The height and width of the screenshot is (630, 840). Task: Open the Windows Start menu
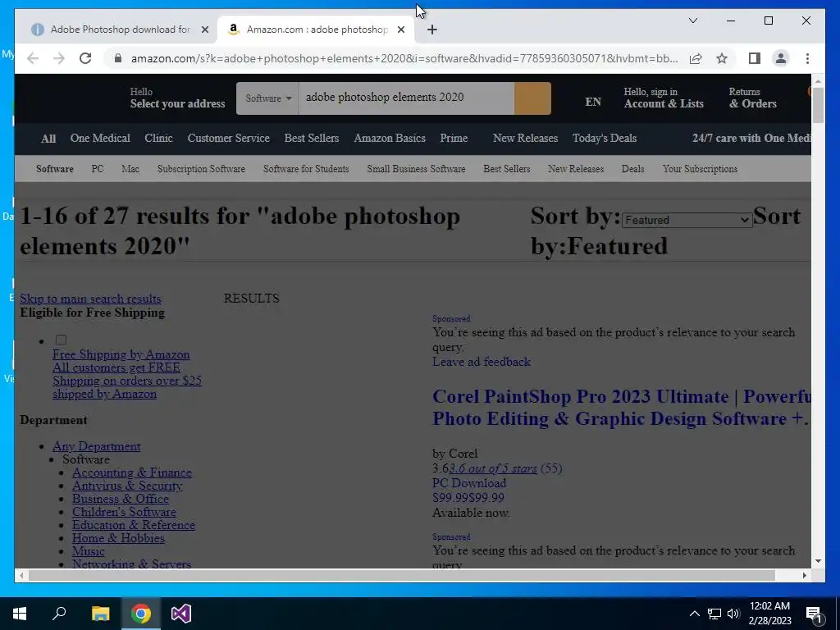20,614
